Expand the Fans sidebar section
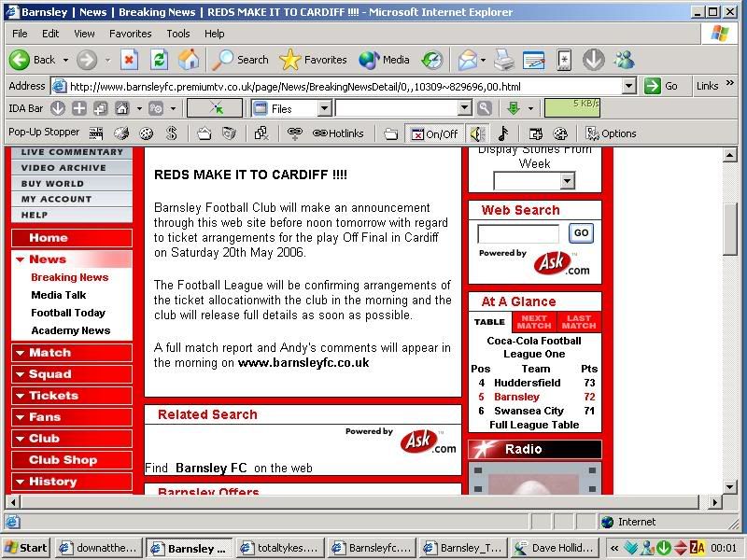Screen dimensions: 747x560 (72, 417)
